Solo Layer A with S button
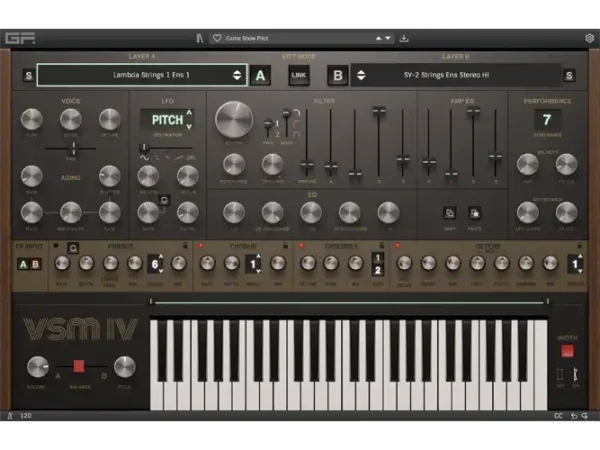Screen dimensions: 600x450 tap(29, 75)
